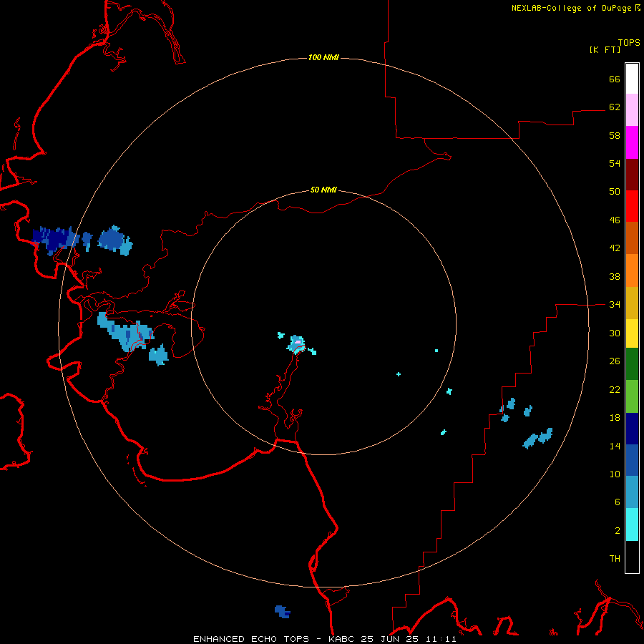
Task: Pick the navy legend swatch between 18 and 14
Action: [x=632, y=429]
